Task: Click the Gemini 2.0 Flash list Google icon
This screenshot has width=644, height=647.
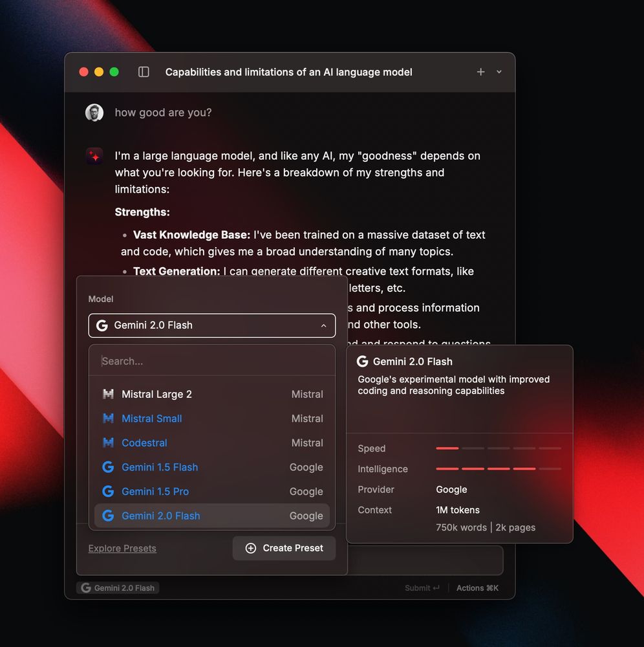Action: tap(108, 516)
